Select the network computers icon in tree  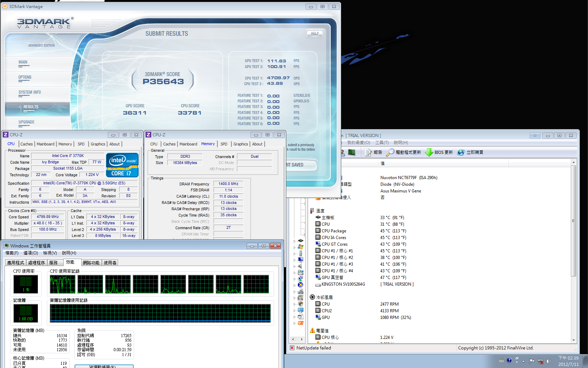point(301,279)
